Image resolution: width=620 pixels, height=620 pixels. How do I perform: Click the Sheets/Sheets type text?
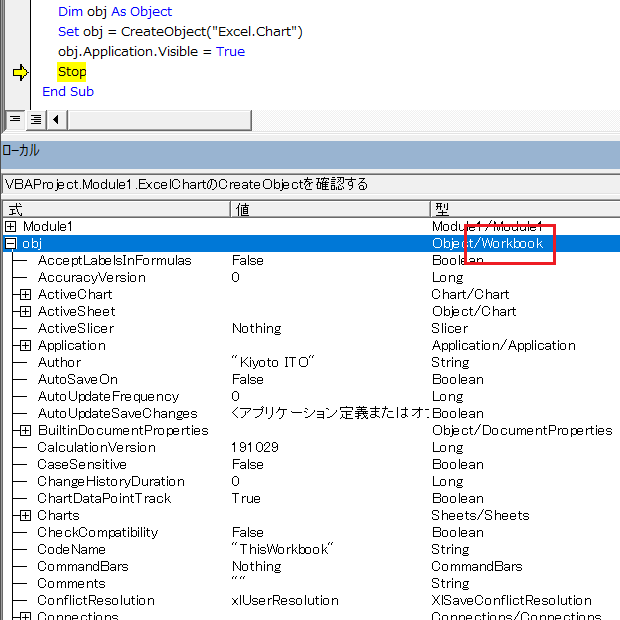pos(480,516)
